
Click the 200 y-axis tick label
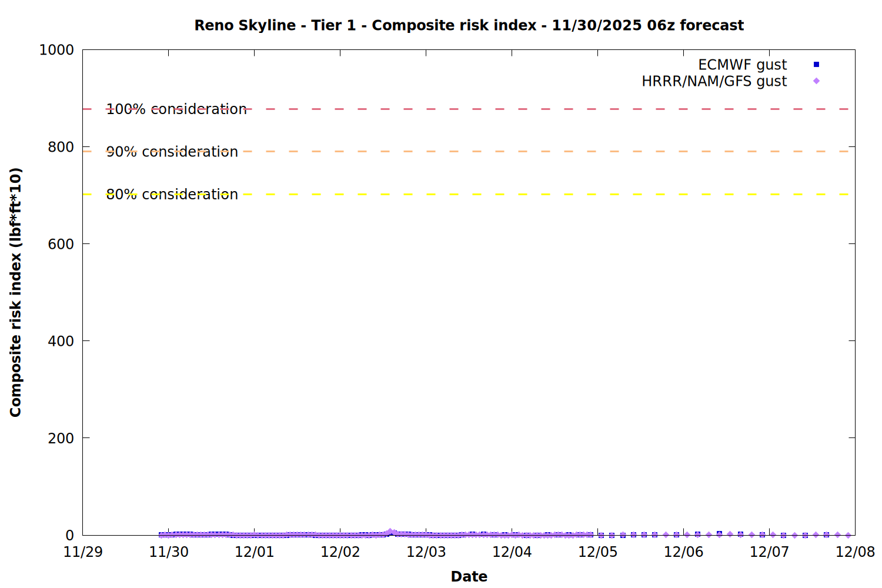[x=61, y=438]
